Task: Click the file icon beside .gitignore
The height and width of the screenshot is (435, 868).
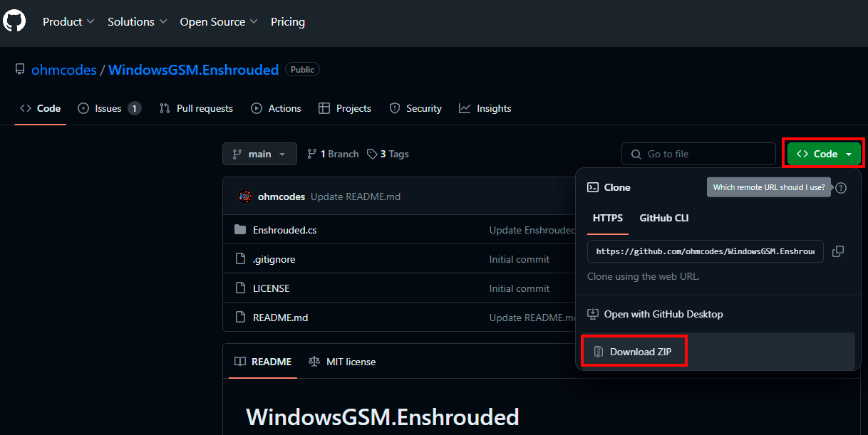Action: coord(240,259)
